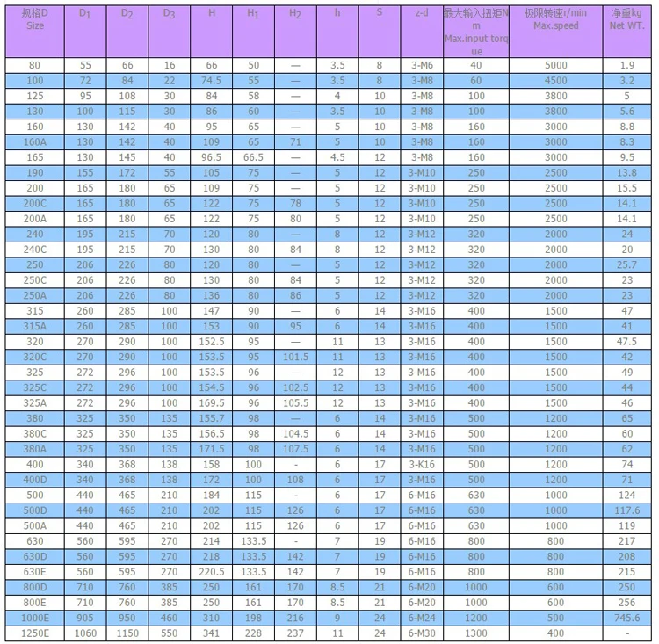Select the size cell 380A
This screenshot has height=644, width=659.
(35, 449)
